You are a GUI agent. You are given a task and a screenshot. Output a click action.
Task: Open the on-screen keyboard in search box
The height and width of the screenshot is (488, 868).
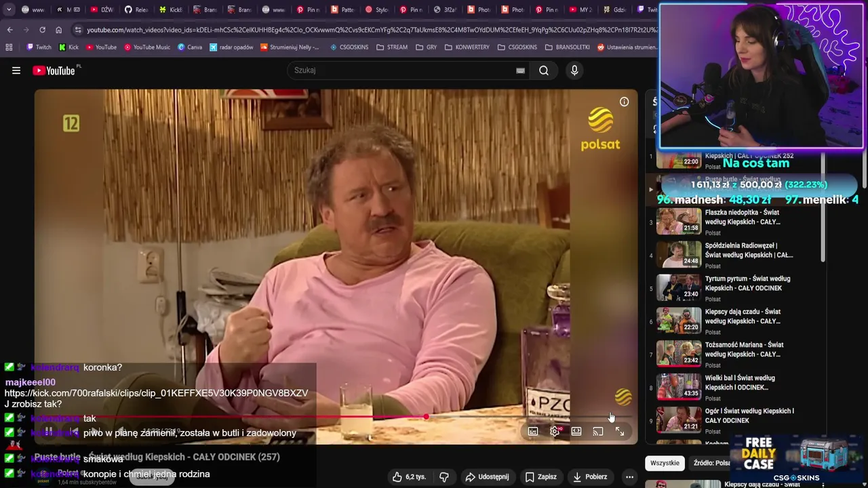[520, 70]
